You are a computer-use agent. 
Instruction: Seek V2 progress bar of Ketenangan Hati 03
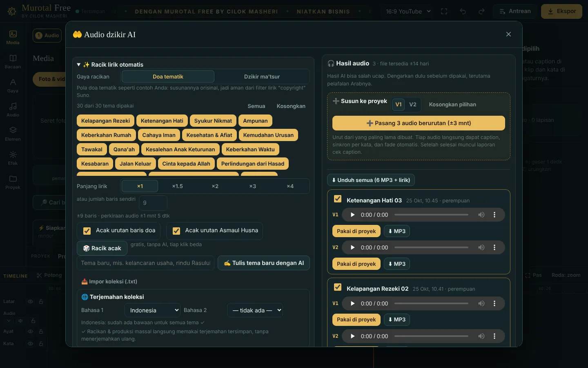tap(431, 247)
